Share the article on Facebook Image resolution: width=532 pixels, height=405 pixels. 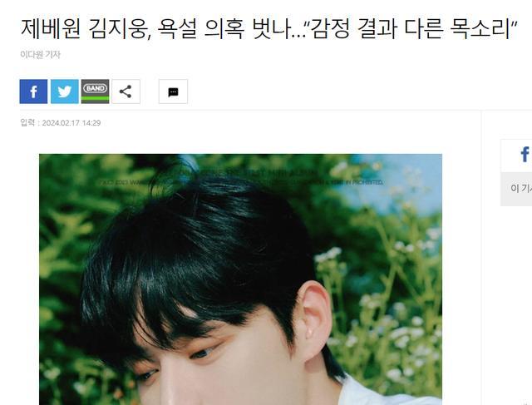tap(33, 91)
